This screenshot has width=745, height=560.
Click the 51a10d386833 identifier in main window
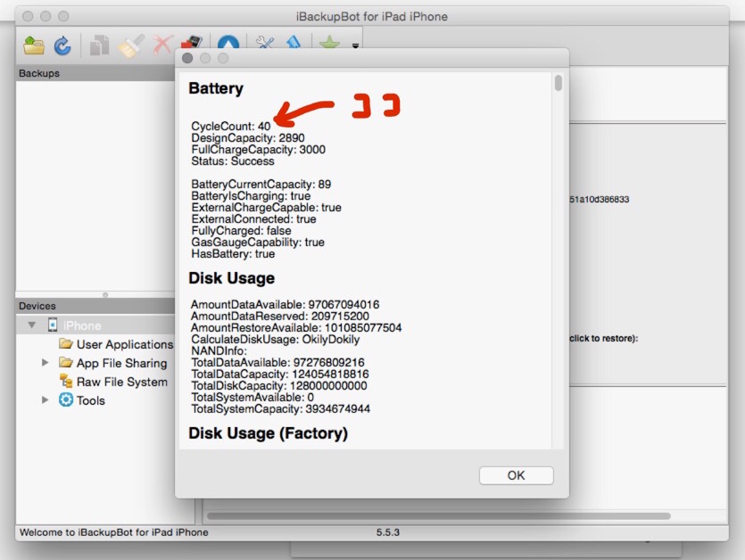600,200
